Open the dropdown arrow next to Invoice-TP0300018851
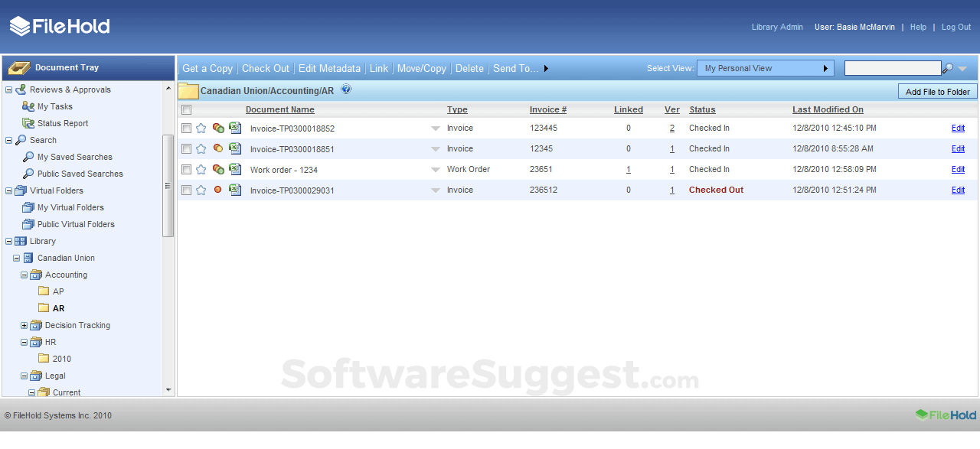 (435, 148)
